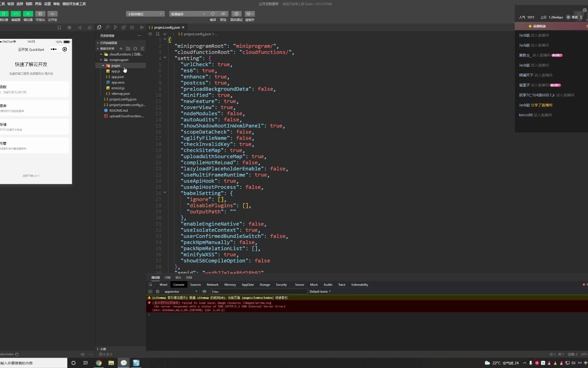This screenshot has height=368, width=588.
Task: Click the bookmark icon above editor
Action: [x=158, y=34]
